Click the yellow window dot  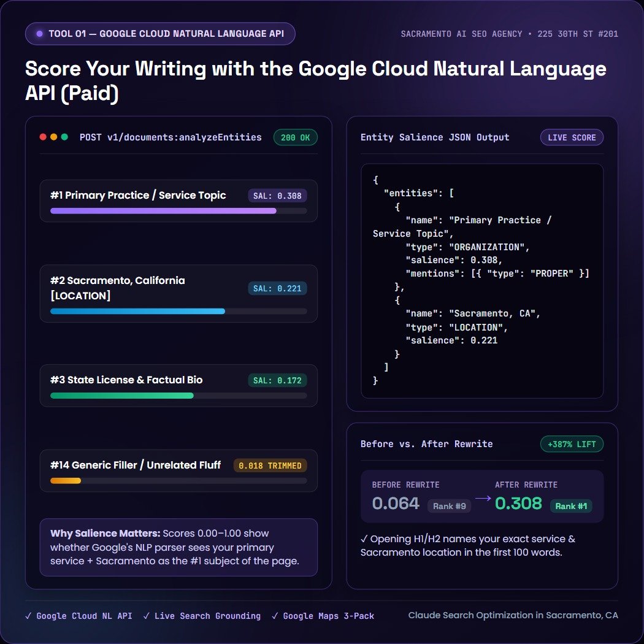click(x=53, y=137)
